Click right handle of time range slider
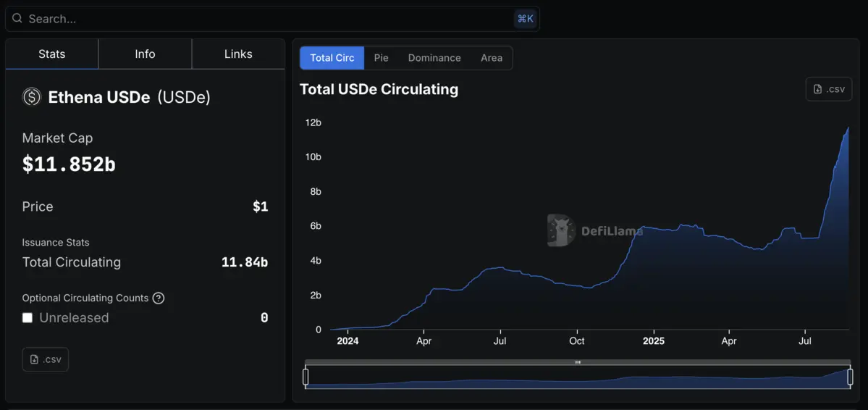 point(850,377)
